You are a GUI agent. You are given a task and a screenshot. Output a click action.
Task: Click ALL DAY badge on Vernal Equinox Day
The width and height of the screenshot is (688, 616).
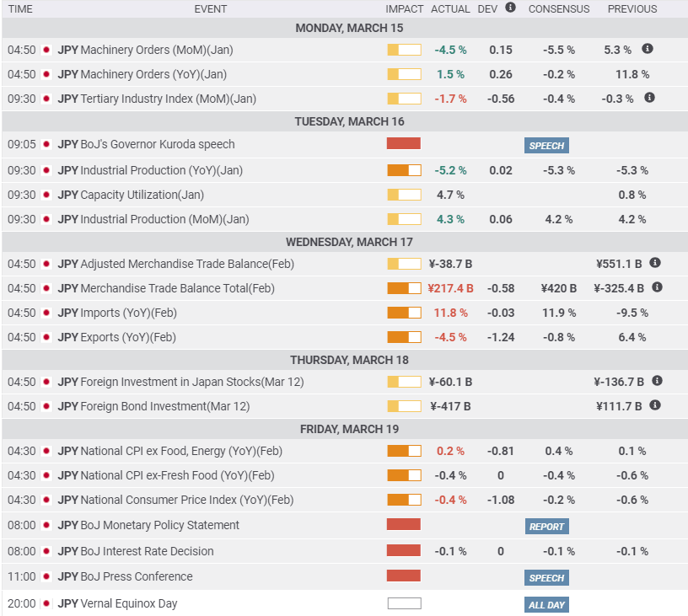pyautogui.click(x=546, y=605)
